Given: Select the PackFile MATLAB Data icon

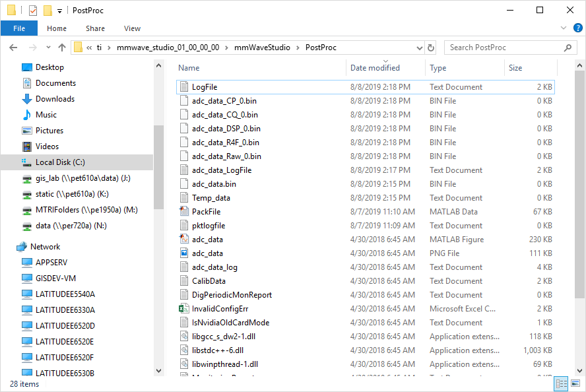Looking at the screenshot, I should click(x=184, y=211).
